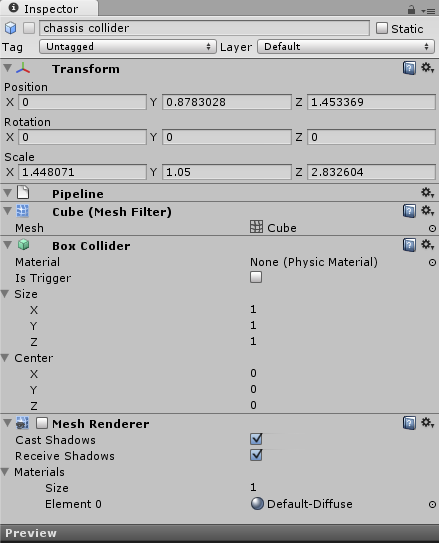Click the Rotation Z field
The height and width of the screenshot is (543, 439).
371,137
